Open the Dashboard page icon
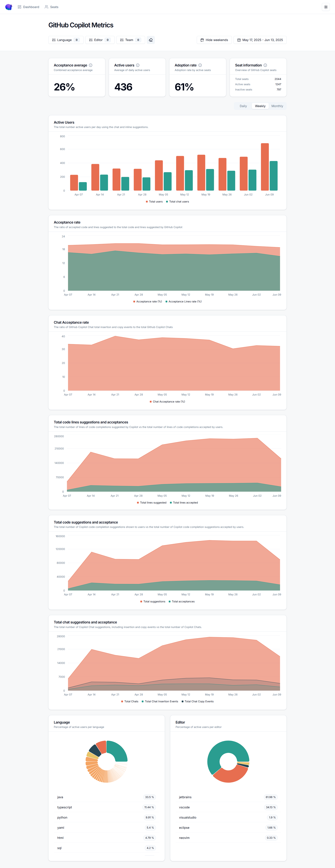The width and height of the screenshot is (335, 868). (x=19, y=7)
